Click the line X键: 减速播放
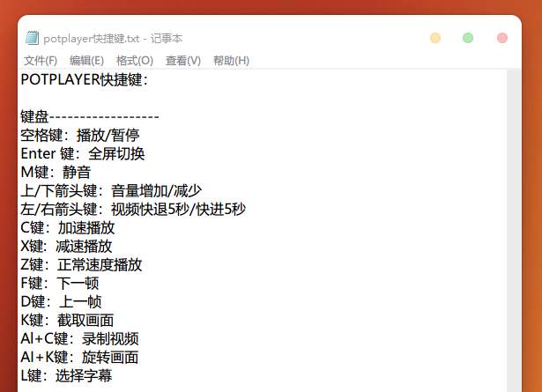 coord(66,247)
